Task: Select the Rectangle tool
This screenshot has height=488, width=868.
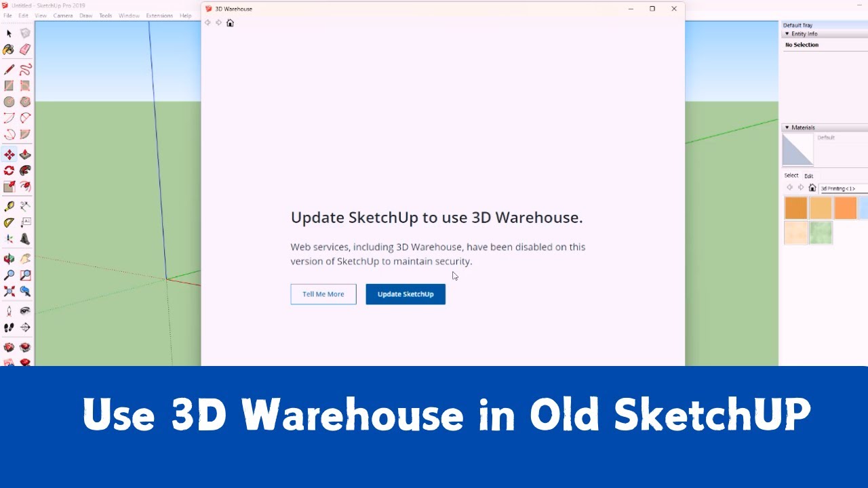Action: pos(9,85)
